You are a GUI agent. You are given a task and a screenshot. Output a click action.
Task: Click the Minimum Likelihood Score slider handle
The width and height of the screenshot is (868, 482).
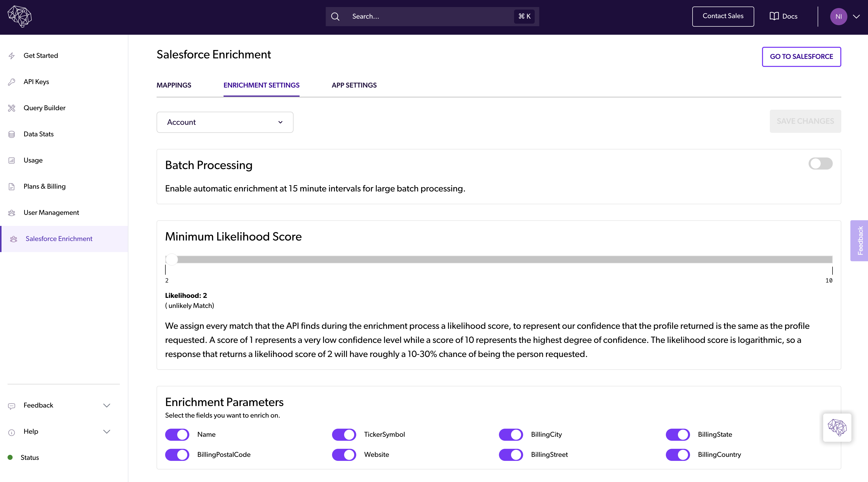click(171, 259)
